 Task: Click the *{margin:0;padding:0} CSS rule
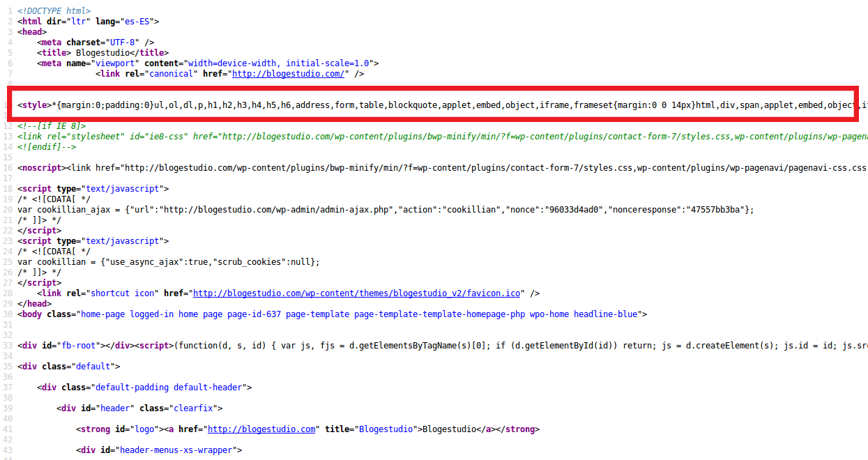pos(103,105)
